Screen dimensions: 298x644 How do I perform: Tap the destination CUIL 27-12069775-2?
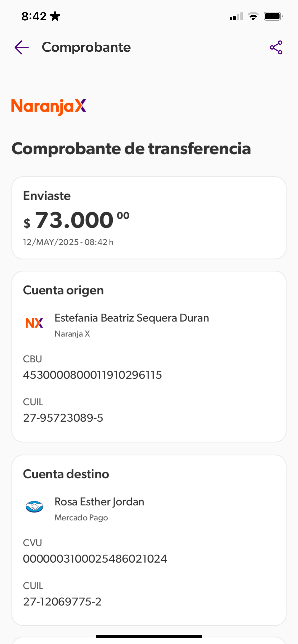tap(62, 602)
